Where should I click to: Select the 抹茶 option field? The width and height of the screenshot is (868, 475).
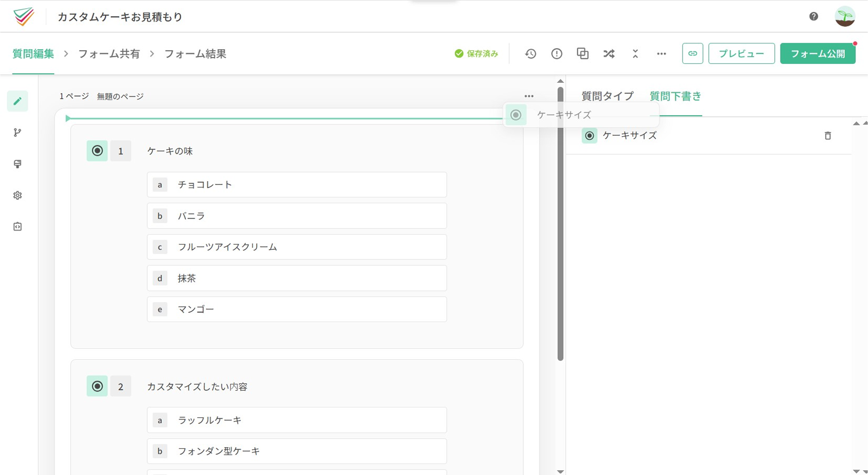click(x=297, y=278)
